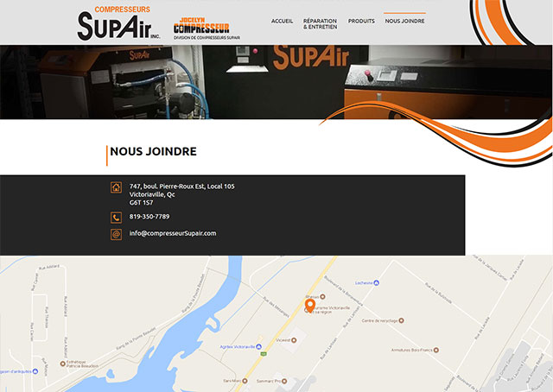Select Sani Marc marker on map
This screenshot has width=553, height=392.
point(245,381)
